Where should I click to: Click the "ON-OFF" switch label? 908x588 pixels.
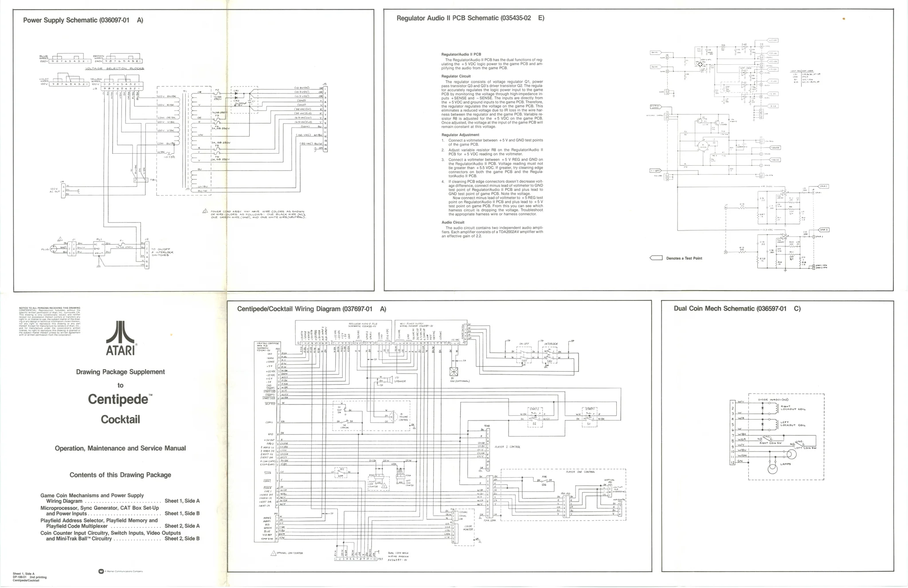click(x=524, y=344)
